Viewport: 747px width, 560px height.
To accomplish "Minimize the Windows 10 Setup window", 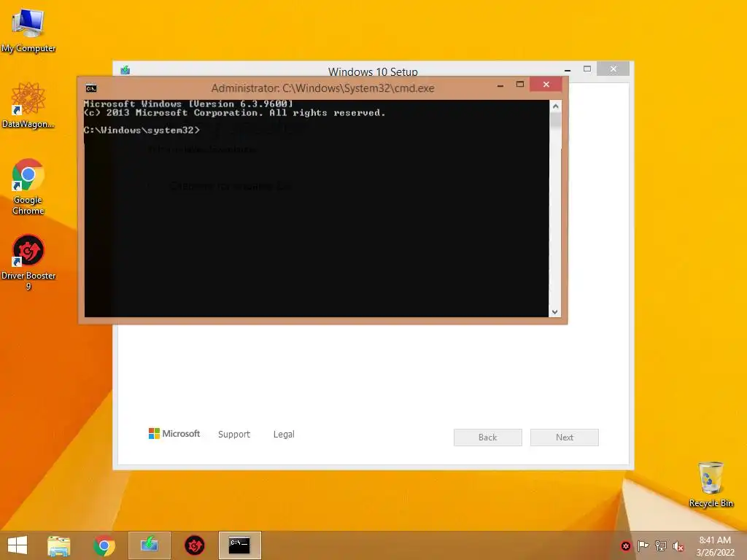I will (x=568, y=69).
